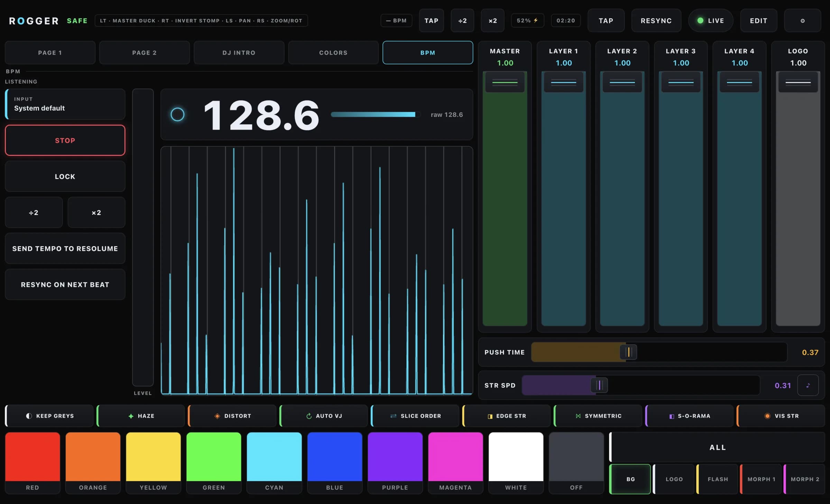The image size is (830, 504).
Task: Toggle the KEEP GREYS effect
Action: [49, 416]
